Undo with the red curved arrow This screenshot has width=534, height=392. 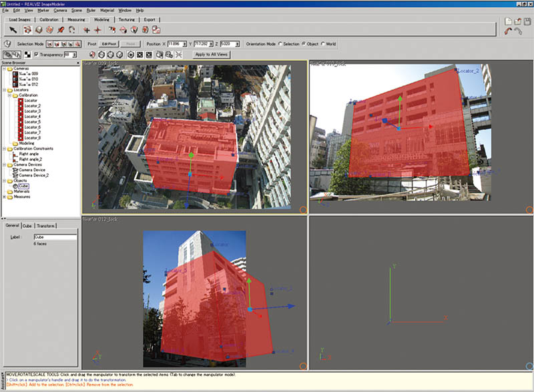click(508, 31)
